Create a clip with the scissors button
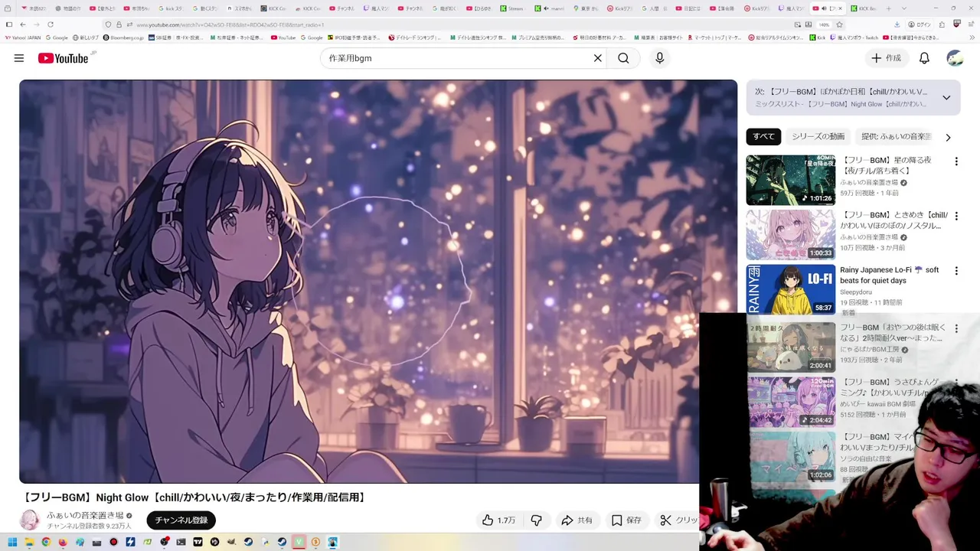 coord(678,520)
